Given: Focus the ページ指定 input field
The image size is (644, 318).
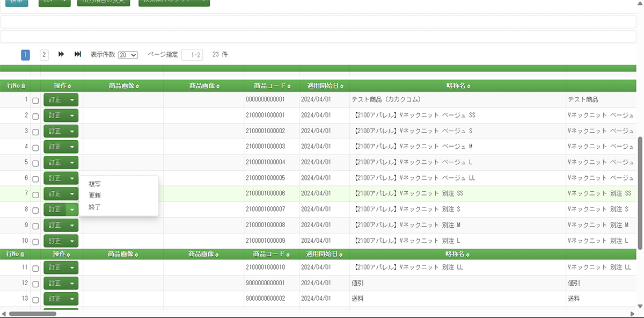Looking at the screenshot, I should coord(192,55).
